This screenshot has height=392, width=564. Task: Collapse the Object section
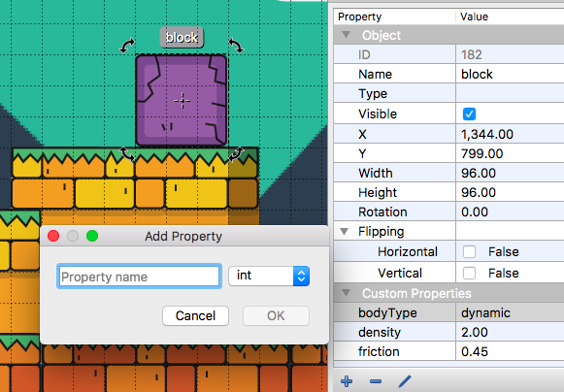(346, 35)
